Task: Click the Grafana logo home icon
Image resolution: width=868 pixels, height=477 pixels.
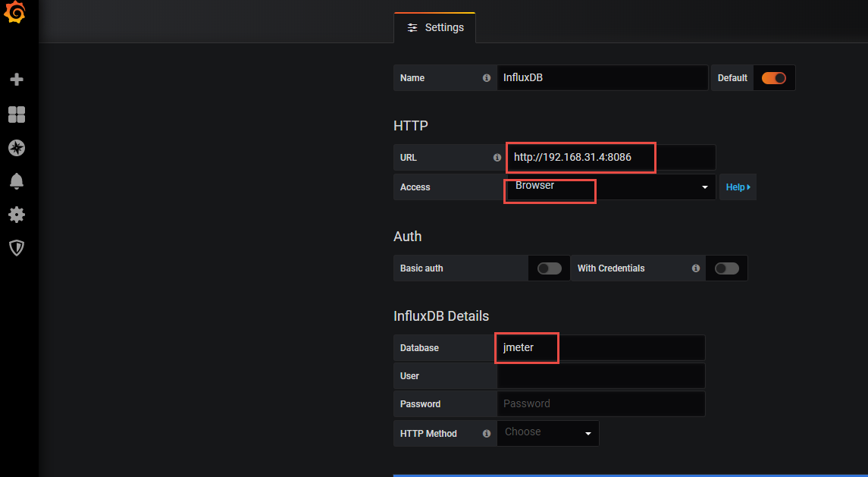Action: (x=16, y=14)
